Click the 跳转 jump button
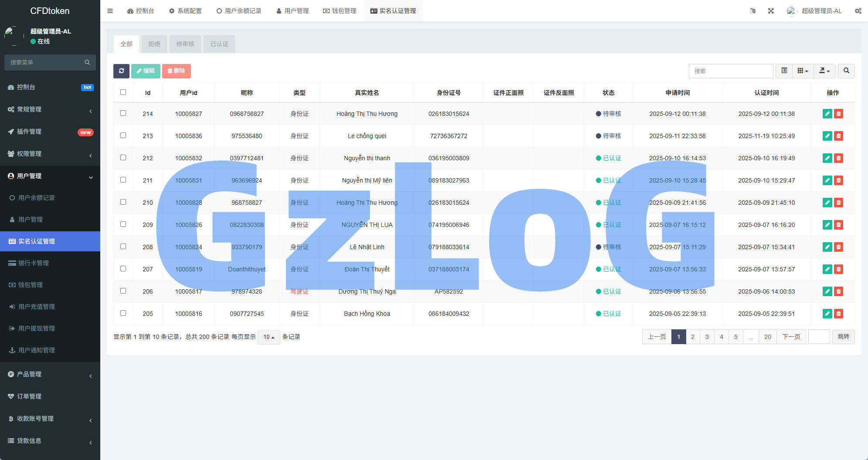 pos(843,337)
